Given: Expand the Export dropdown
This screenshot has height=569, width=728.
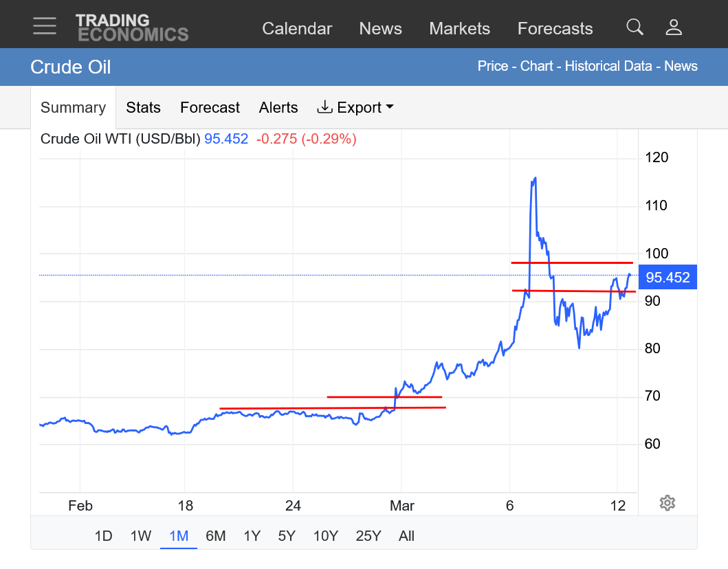Looking at the screenshot, I should pos(355,108).
